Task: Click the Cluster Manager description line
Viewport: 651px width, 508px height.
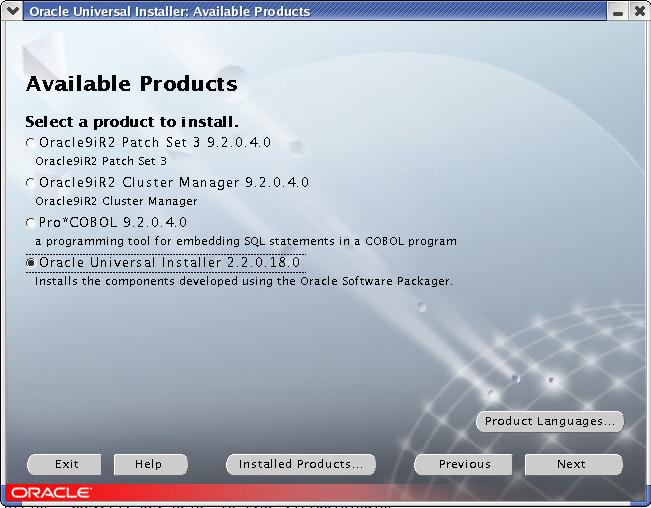Action: 116,201
